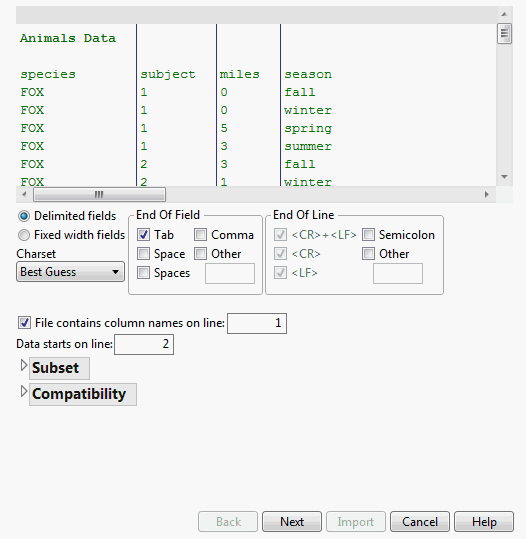The height and width of the screenshot is (539, 526).
Task: Expand the Compatibility section triangle
Action: 24,391
